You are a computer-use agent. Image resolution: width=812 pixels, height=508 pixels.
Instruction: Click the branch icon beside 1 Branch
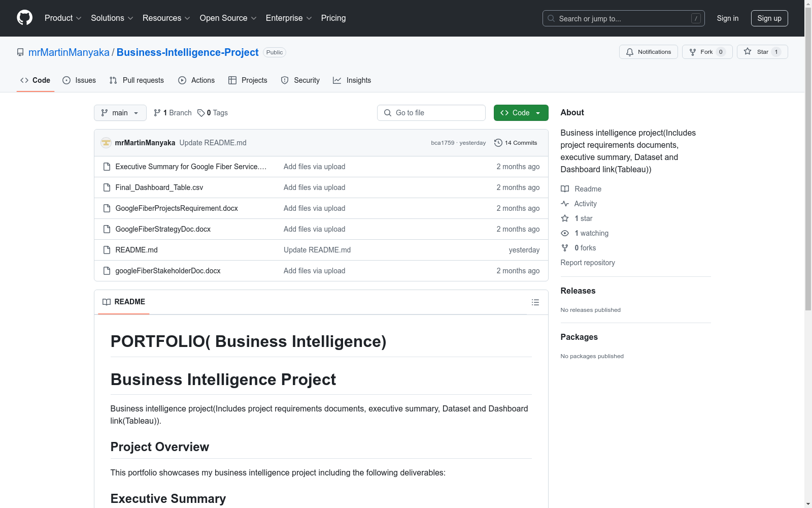click(157, 113)
